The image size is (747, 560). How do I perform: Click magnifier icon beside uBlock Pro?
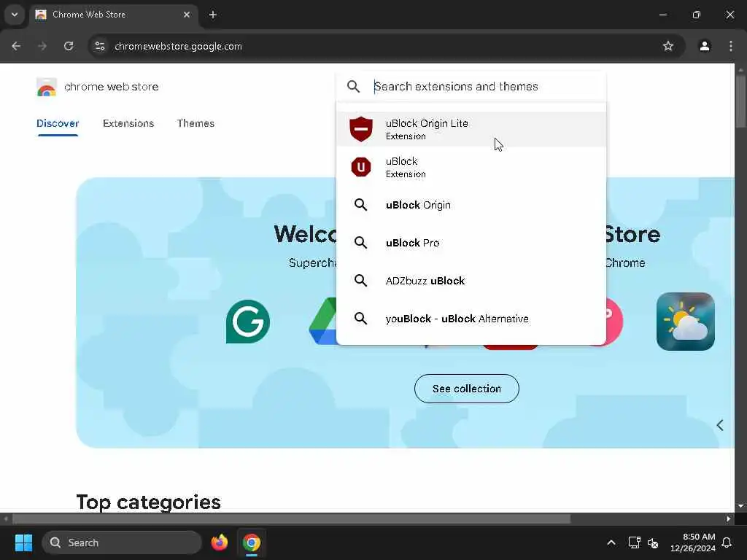[360, 243]
